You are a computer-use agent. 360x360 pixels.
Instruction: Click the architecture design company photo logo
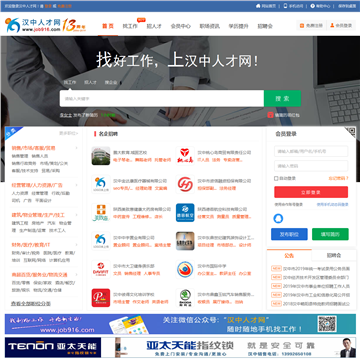tap(185, 241)
